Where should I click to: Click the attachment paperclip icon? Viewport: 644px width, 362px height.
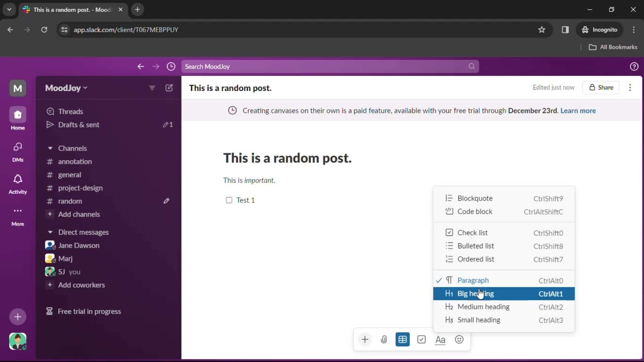tap(384, 340)
